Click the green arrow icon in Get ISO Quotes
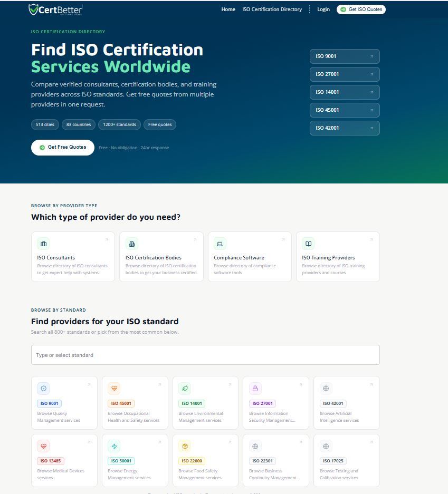This screenshot has height=494, width=448. (344, 9)
